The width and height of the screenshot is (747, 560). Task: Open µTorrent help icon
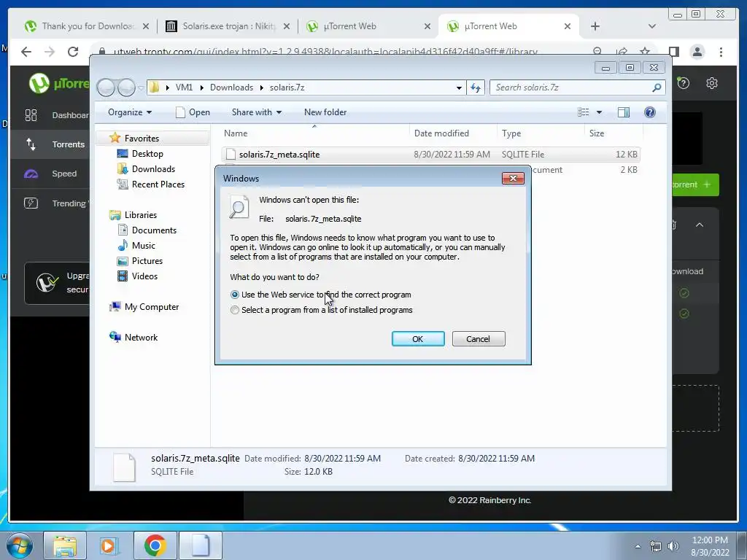point(683,83)
